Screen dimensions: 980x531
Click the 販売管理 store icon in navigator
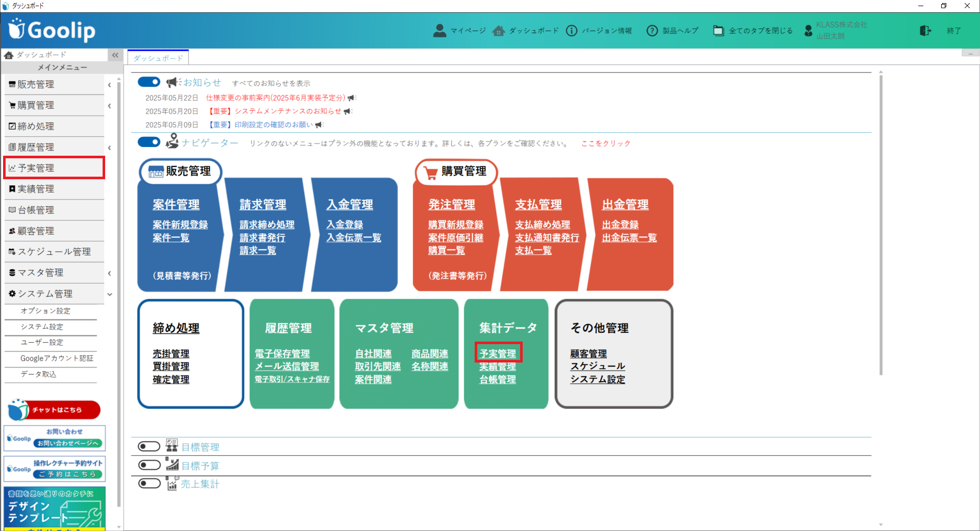156,172
